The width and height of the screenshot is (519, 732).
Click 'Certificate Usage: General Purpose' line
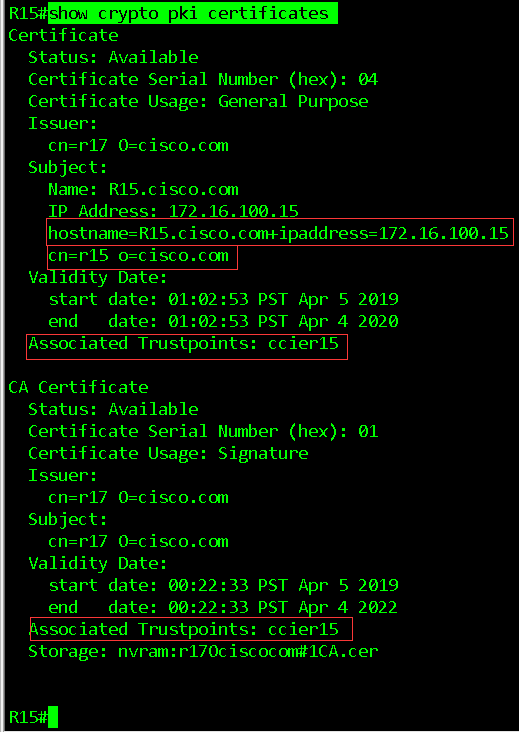(x=198, y=101)
